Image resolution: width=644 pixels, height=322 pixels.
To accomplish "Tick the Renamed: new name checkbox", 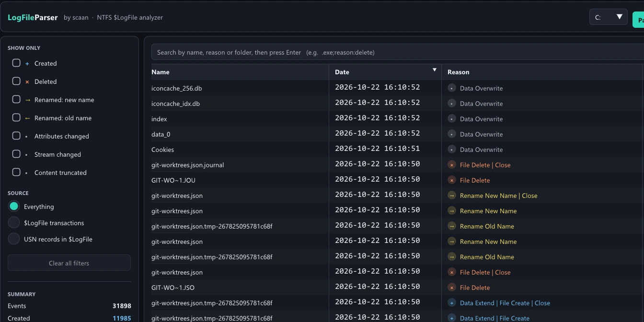I will (16, 99).
